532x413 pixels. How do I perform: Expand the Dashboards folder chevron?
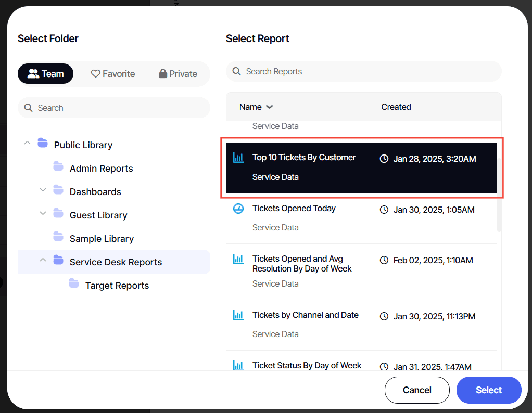click(x=43, y=190)
